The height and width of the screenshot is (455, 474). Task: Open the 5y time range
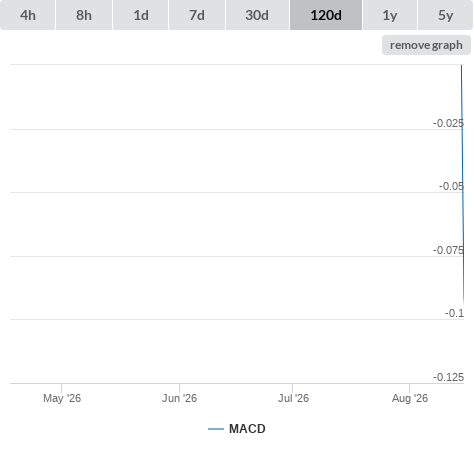pyautogui.click(x=446, y=15)
